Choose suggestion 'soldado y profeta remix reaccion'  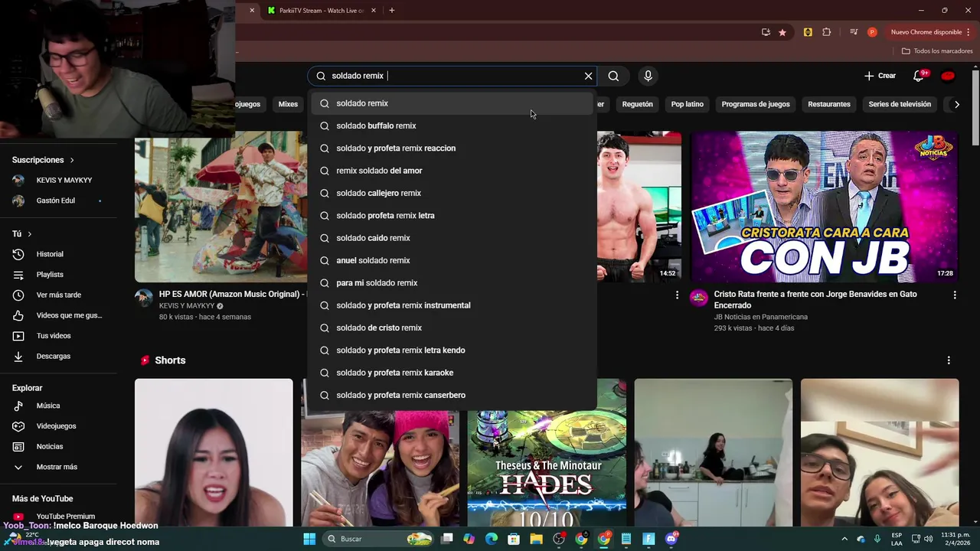click(x=452, y=148)
